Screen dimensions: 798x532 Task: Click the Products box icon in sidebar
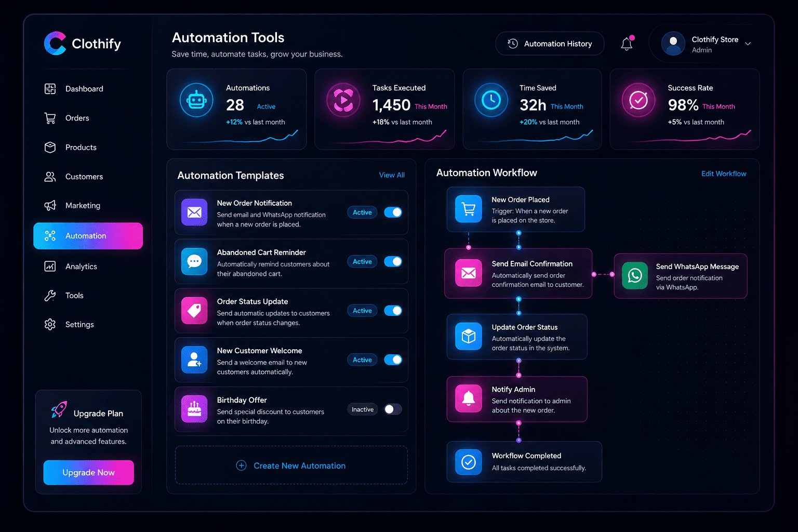click(50, 148)
